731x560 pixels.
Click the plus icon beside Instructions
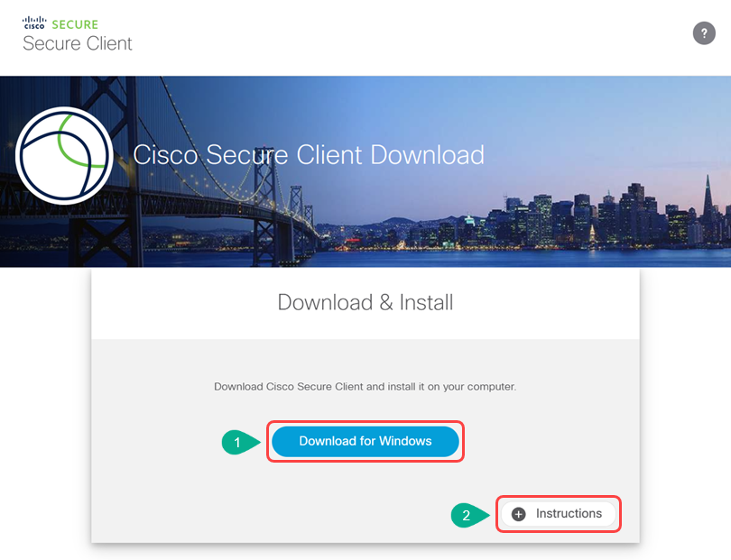pyautogui.click(x=518, y=514)
